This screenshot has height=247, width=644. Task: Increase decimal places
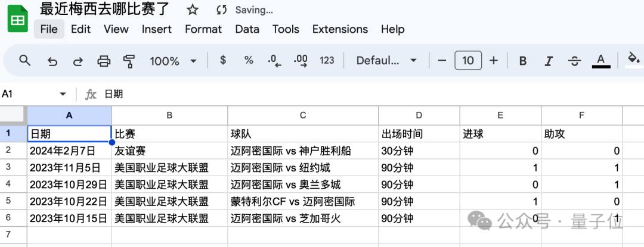301,61
